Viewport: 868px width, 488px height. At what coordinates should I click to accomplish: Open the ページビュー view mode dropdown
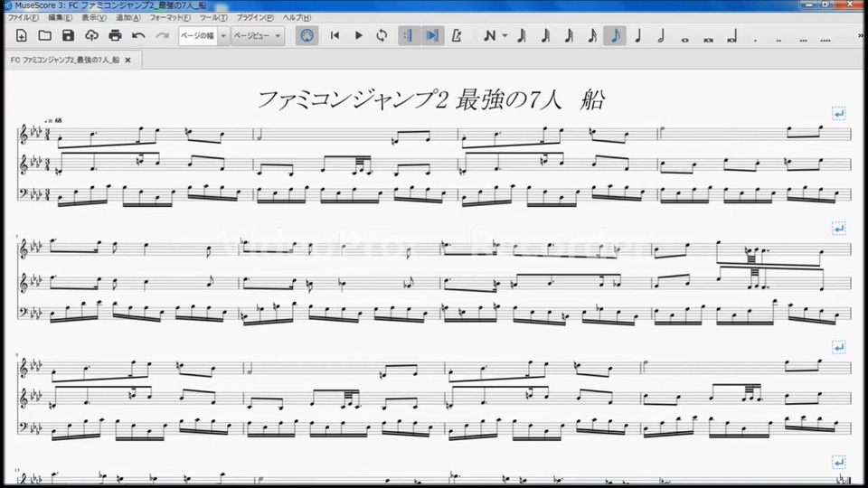258,36
